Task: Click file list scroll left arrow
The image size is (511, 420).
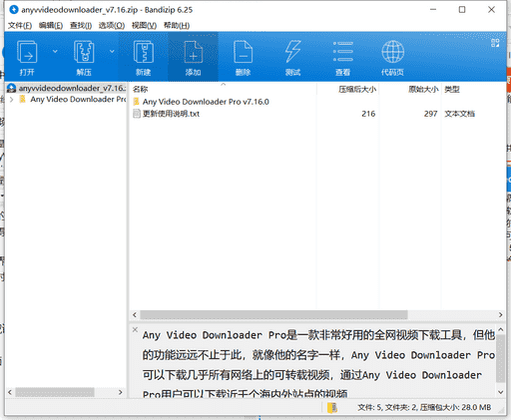Action: 135,314
